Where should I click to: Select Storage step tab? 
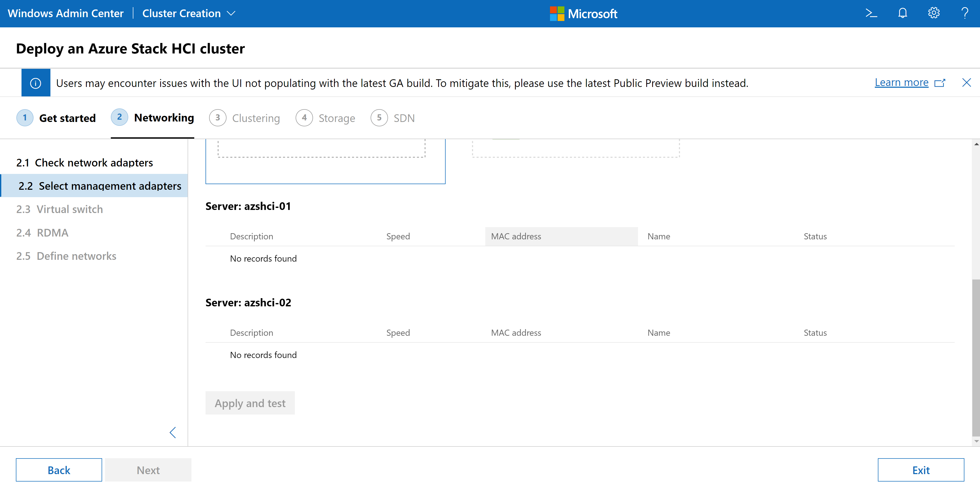[x=326, y=118]
